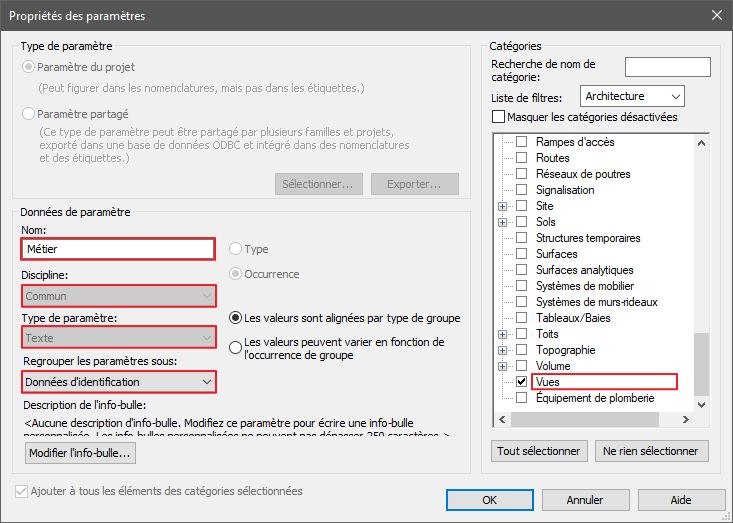Click the OK button

coord(489,499)
